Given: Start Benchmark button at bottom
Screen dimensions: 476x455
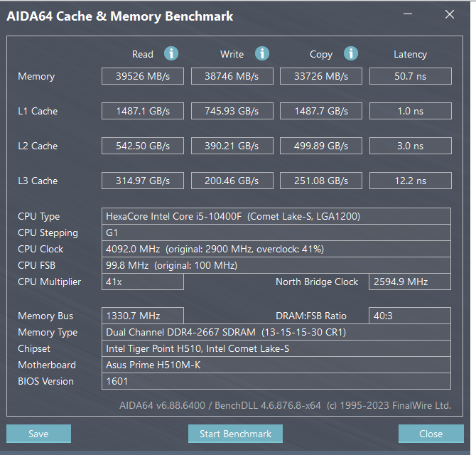Looking at the screenshot, I should coord(235,434).
